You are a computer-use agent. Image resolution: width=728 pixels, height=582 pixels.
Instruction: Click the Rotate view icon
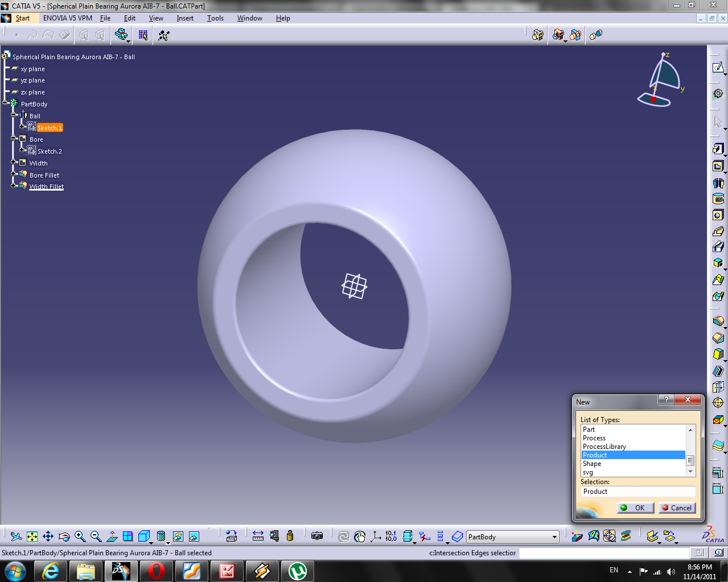[64, 536]
